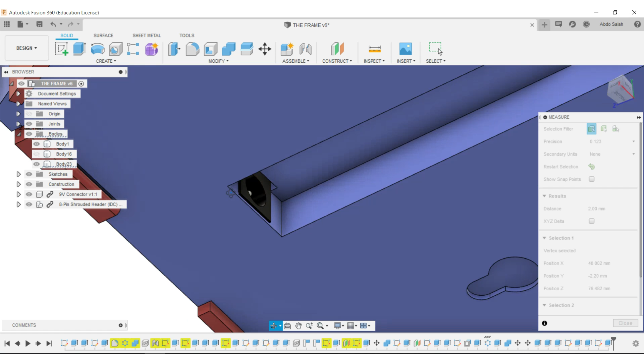Click the Save icon in title toolbar
The image size is (644, 362).
coord(39,24)
